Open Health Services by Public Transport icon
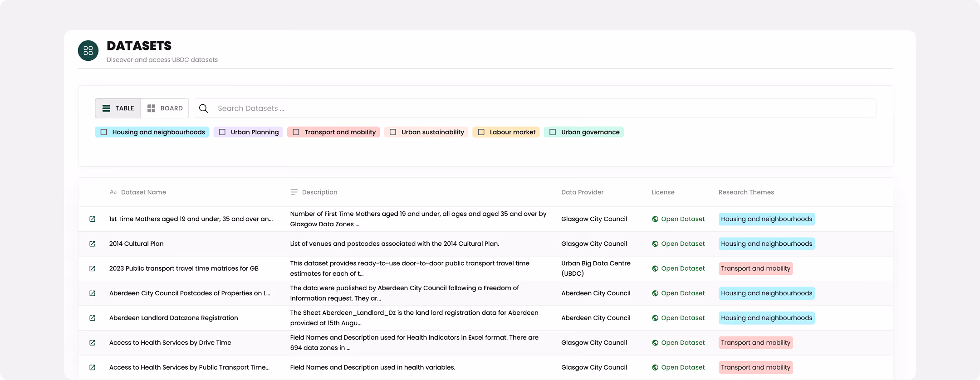The image size is (980, 380). (92, 367)
